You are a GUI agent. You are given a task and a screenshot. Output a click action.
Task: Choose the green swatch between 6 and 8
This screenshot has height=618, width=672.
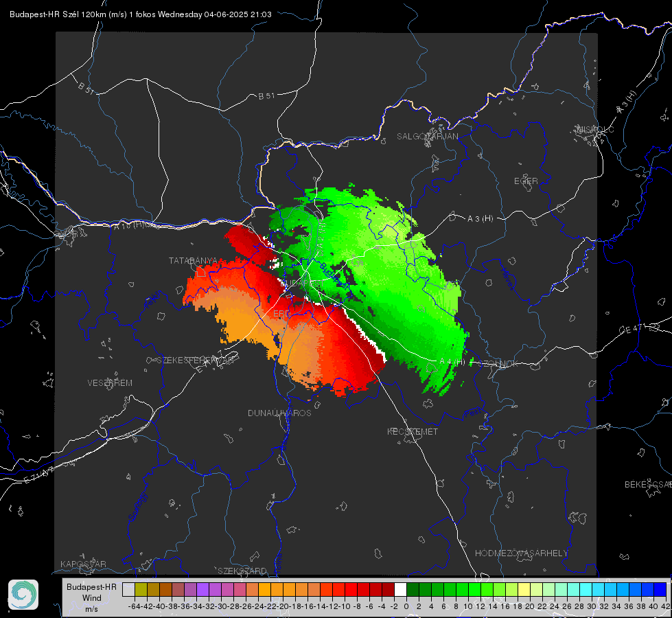click(450, 589)
